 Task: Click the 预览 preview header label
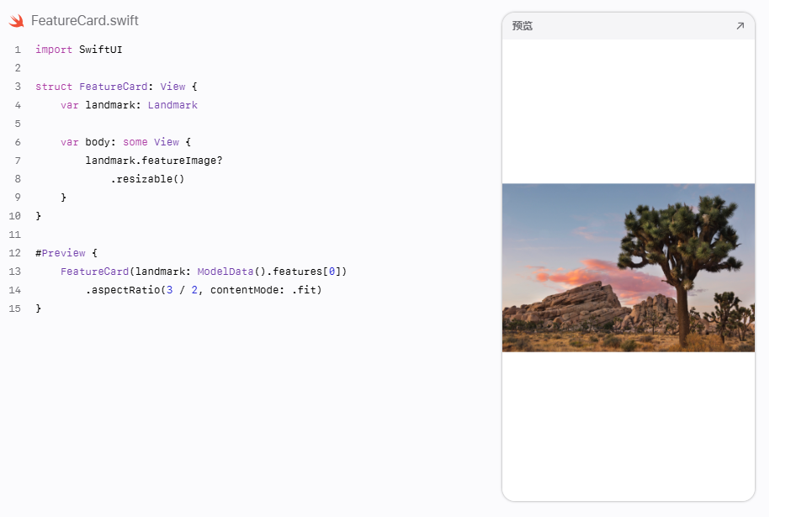click(522, 26)
